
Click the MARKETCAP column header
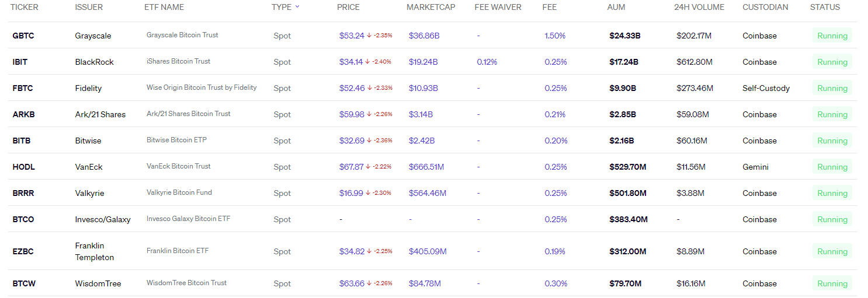click(430, 7)
